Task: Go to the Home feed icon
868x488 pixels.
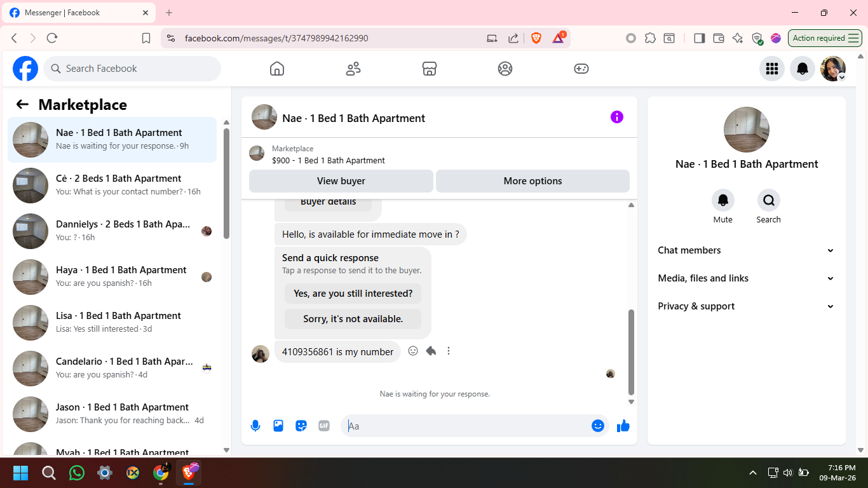Action: (277, 69)
